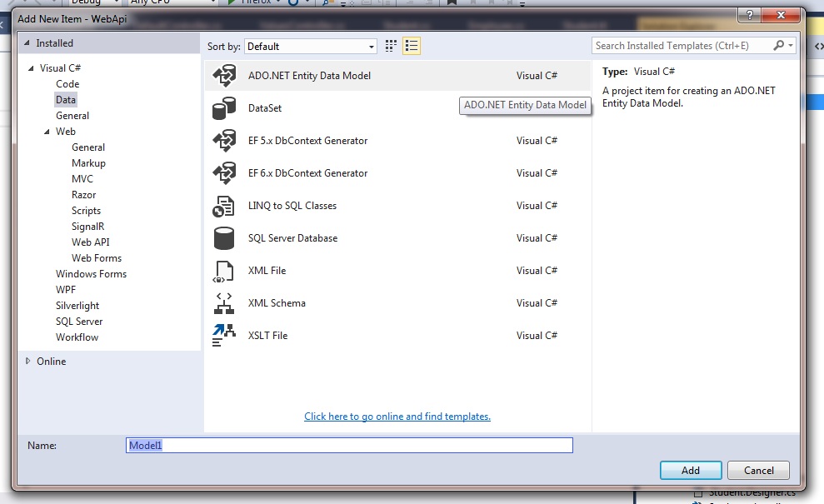Image resolution: width=824 pixels, height=504 pixels.
Task: Choose the EF 6.x DbContext Generator icon
Action: (224, 173)
